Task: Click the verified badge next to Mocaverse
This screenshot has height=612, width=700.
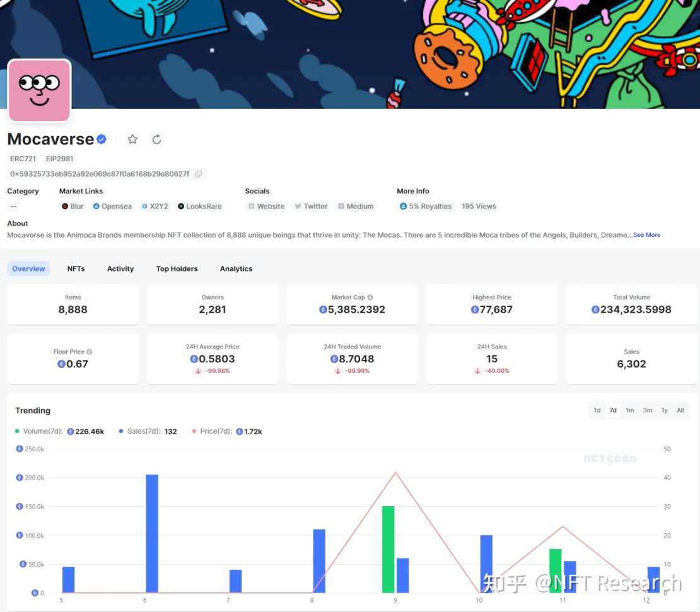Action: click(102, 139)
